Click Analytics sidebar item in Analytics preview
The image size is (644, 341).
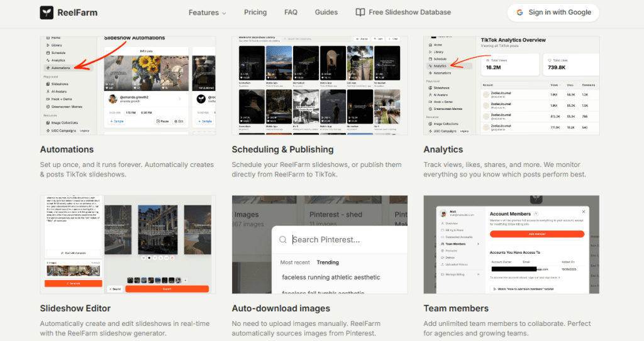coord(440,65)
